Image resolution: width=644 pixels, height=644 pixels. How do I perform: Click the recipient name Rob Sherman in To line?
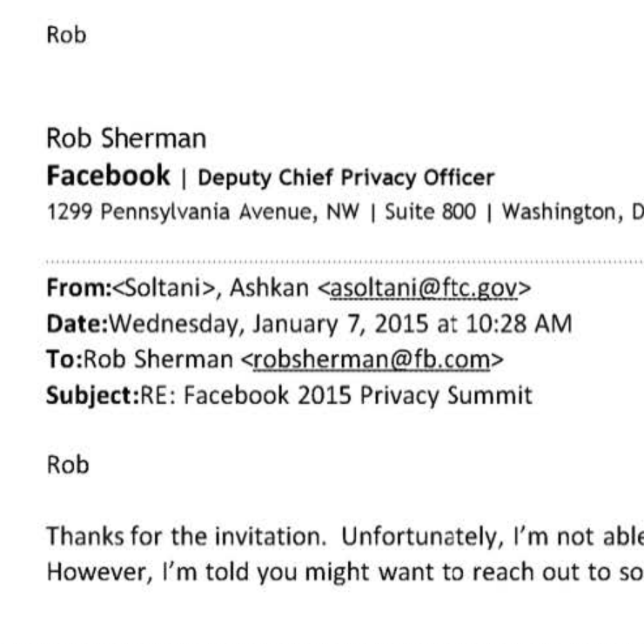point(158,359)
